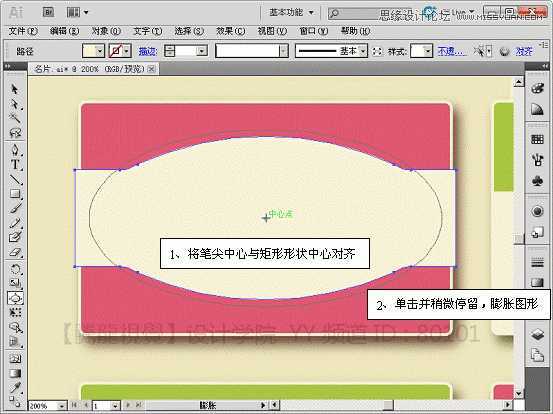Select the Lasso tool
The image size is (553, 414).
(x=14, y=132)
